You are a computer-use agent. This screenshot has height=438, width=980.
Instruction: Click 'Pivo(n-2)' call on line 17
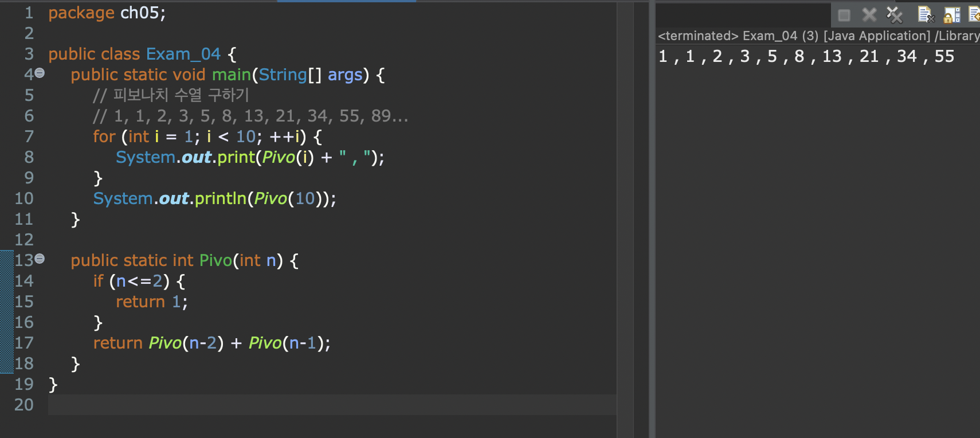186,343
